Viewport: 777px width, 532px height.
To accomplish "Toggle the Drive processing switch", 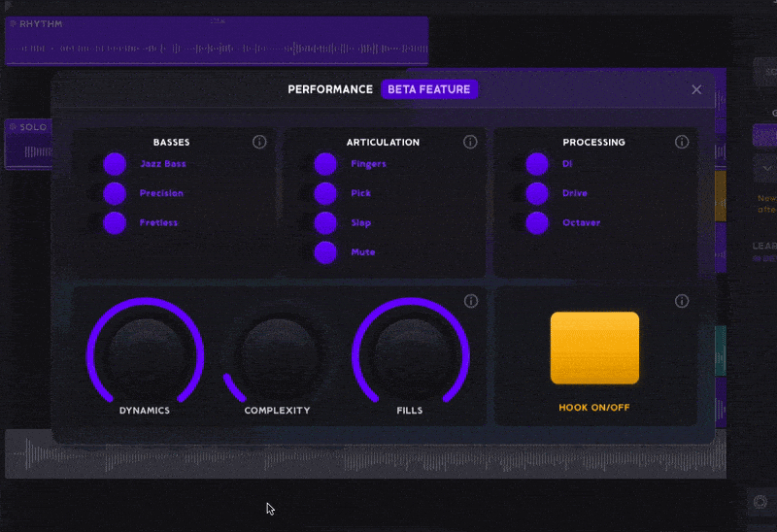I will (537, 194).
